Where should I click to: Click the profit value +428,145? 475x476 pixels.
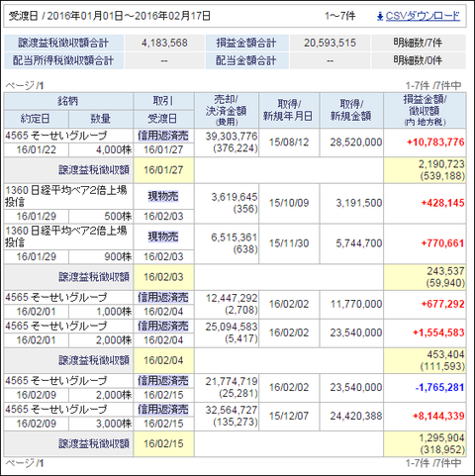(442, 203)
